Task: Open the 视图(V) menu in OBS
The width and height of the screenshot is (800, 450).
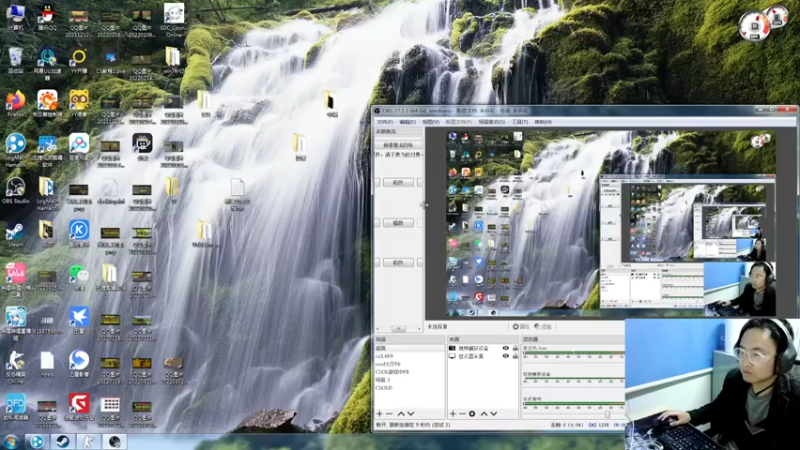Action: pos(430,122)
